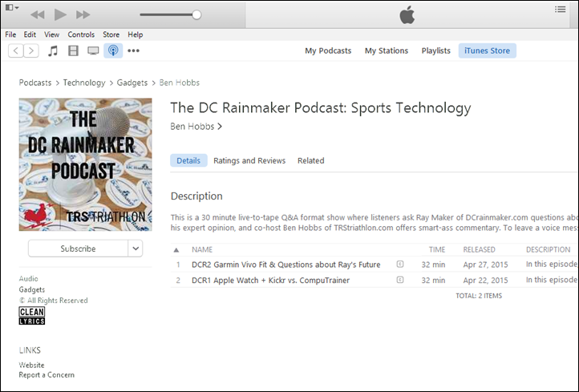
Task: Switch to the Movies library icon
Action: (x=74, y=51)
